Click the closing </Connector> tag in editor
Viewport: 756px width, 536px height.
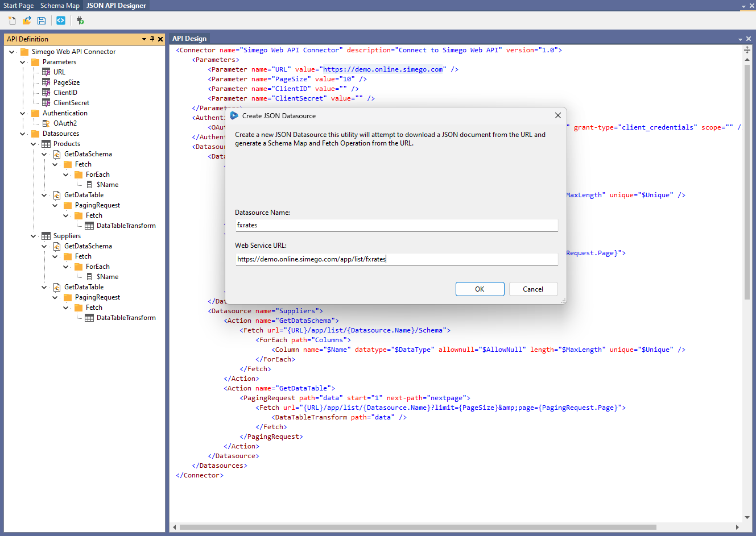(x=200, y=475)
